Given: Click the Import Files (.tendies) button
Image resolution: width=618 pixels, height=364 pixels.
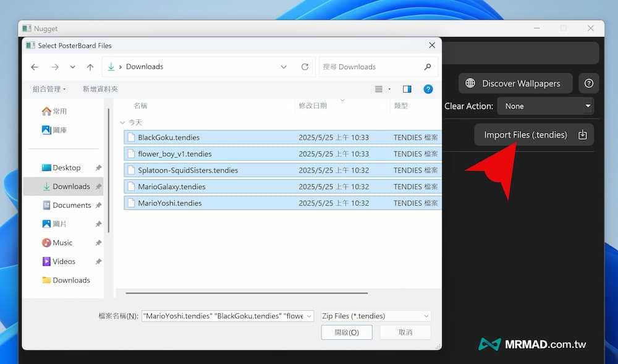Looking at the screenshot, I should click(x=534, y=135).
